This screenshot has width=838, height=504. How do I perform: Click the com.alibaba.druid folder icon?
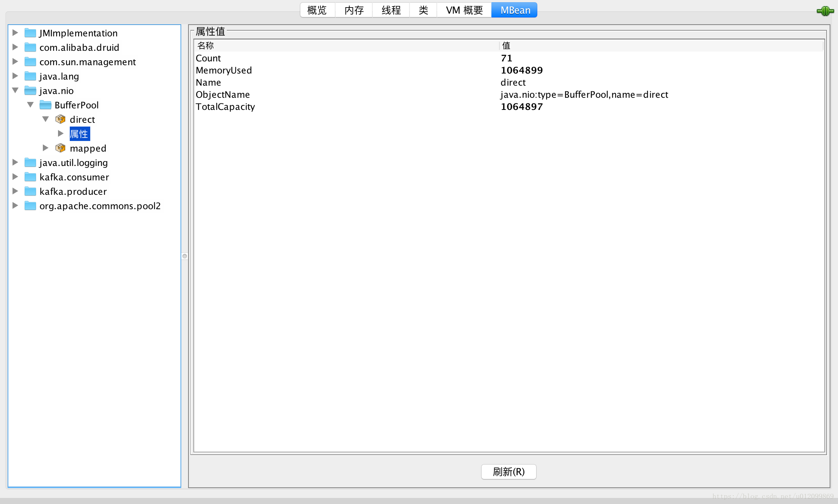pyautogui.click(x=30, y=47)
